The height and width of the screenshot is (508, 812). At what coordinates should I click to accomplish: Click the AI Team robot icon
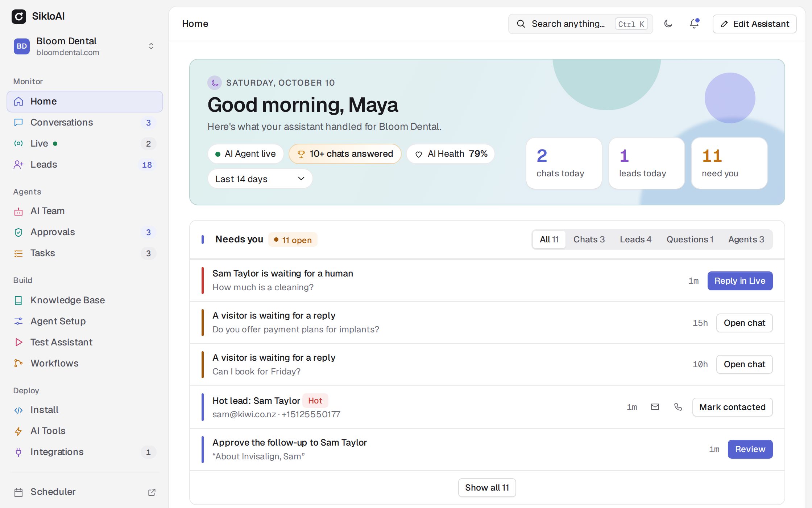click(x=18, y=211)
